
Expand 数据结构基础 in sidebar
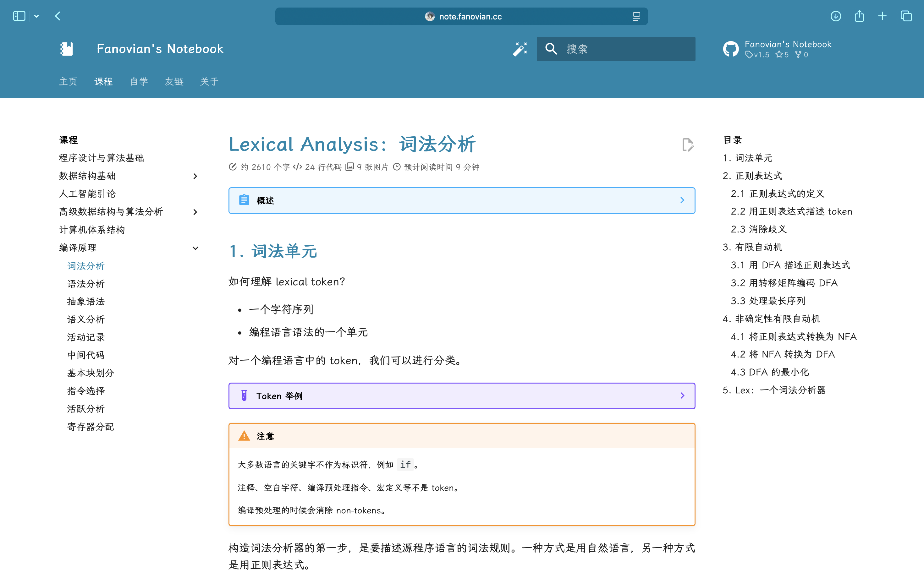[195, 176]
